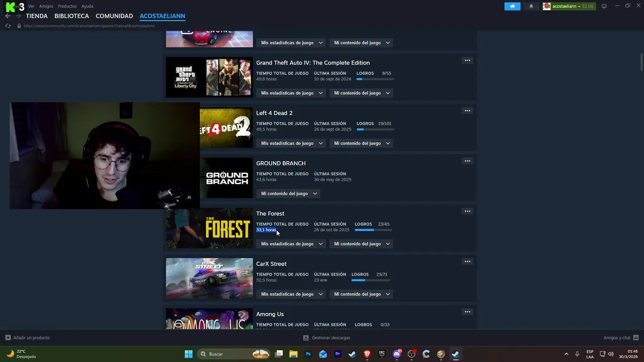Click Añadir un producto
The height and width of the screenshot is (362, 644).
coord(31,338)
